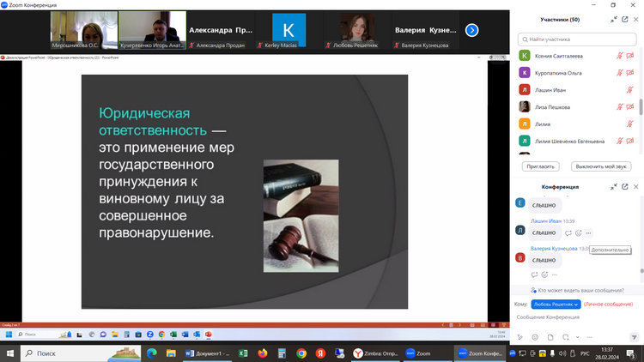
Task: Toggle microphone for Ксения Саитгалеева
Action: pos(619,56)
